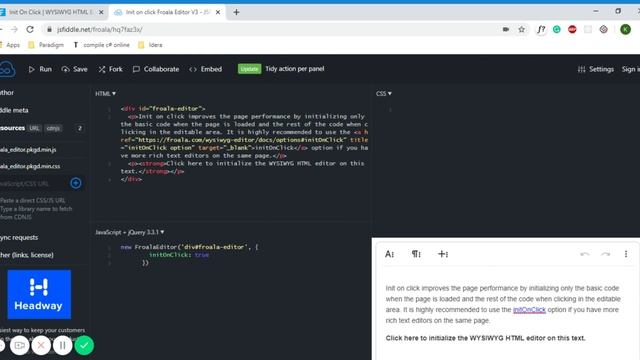The height and width of the screenshot is (360, 640).
Task: Fork this fiddle
Action: click(x=110, y=69)
